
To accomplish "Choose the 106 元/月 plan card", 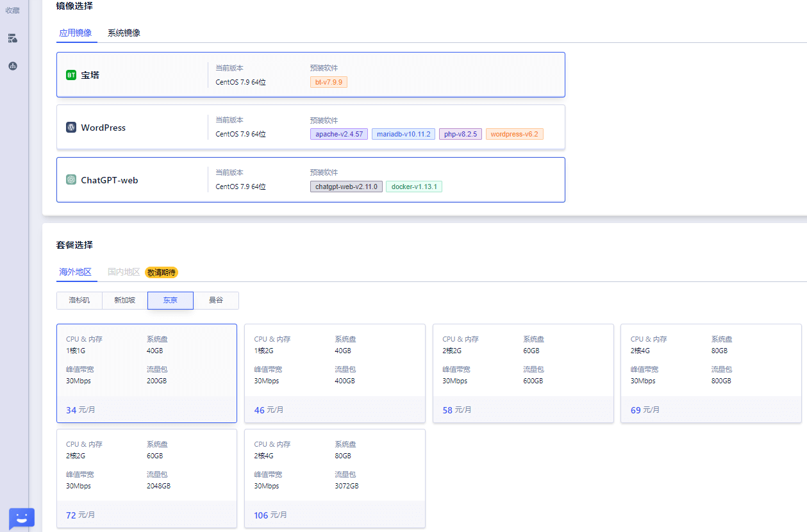I will click(x=335, y=478).
